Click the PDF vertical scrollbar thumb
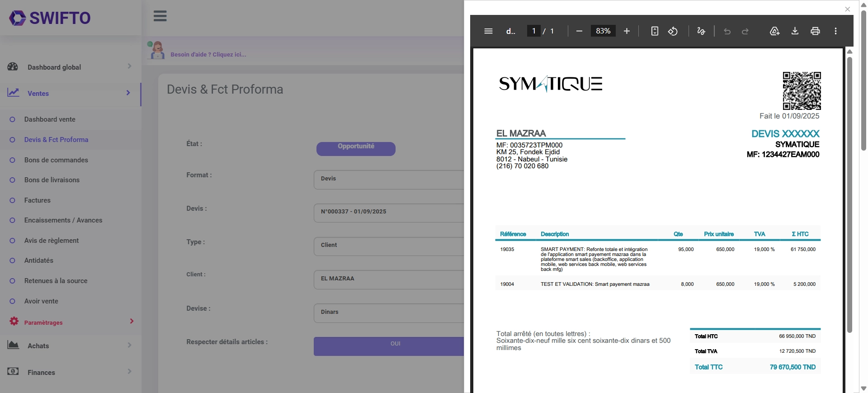The height and width of the screenshot is (393, 868). (849, 194)
